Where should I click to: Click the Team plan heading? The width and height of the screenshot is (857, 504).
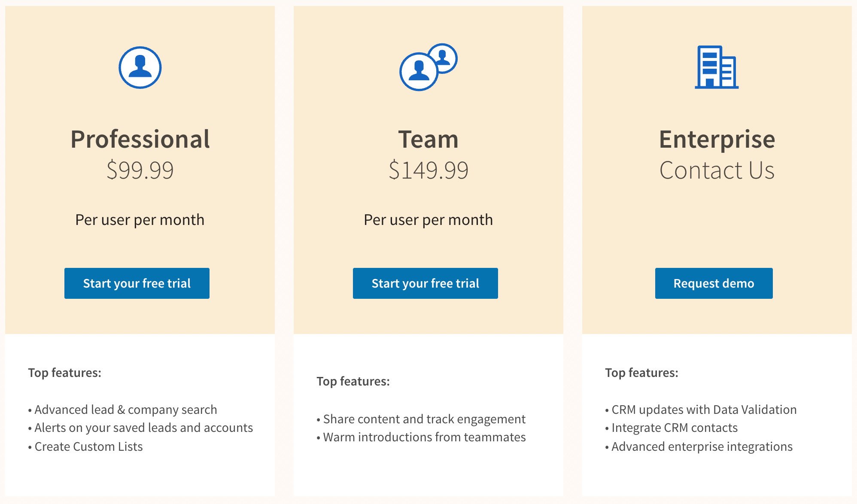pos(428,139)
